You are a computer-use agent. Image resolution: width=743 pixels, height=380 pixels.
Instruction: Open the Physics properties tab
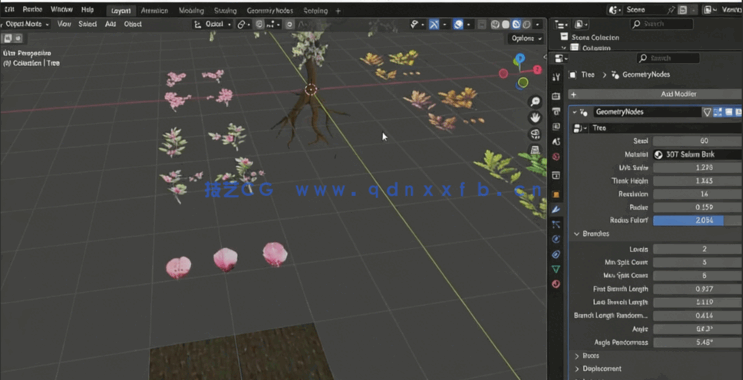556,239
